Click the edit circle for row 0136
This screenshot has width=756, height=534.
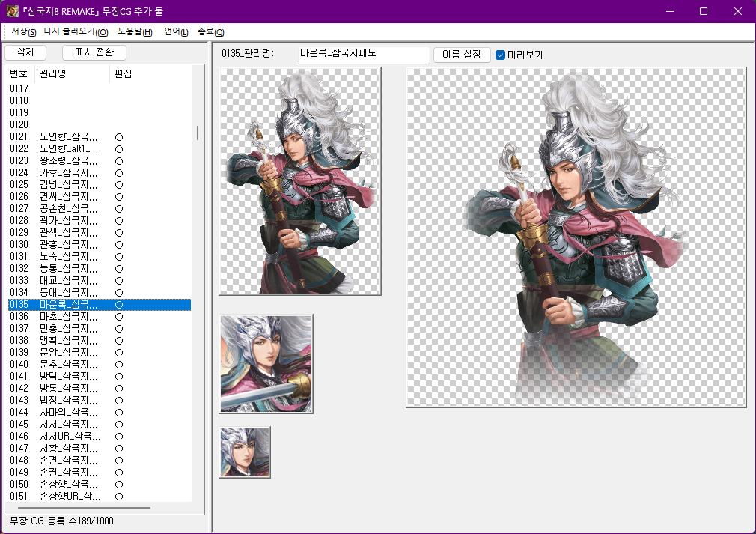click(119, 317)
